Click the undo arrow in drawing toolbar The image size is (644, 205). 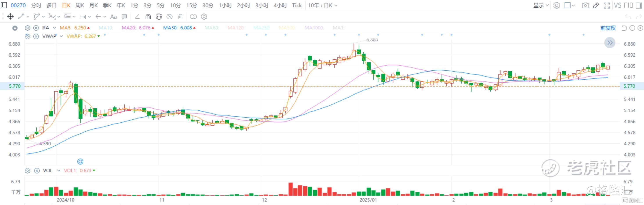pyautogui.click(x=628, y=17)
